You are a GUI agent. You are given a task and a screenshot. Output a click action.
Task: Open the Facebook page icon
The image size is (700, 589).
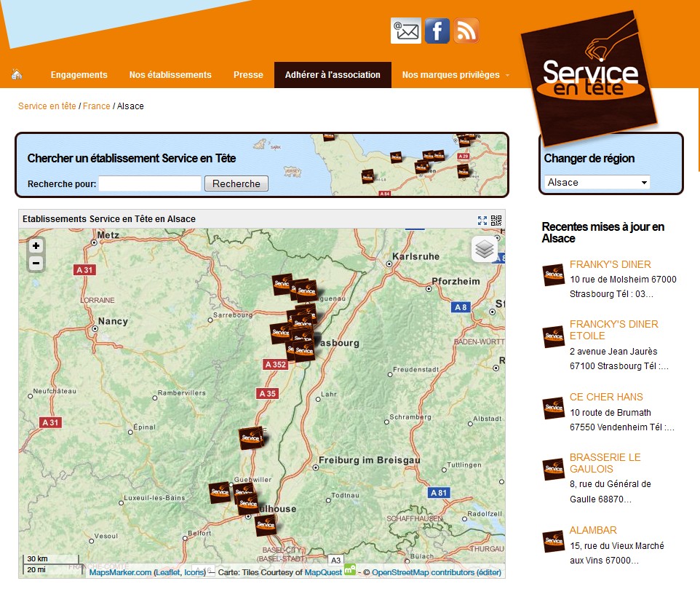click(437, 31)
